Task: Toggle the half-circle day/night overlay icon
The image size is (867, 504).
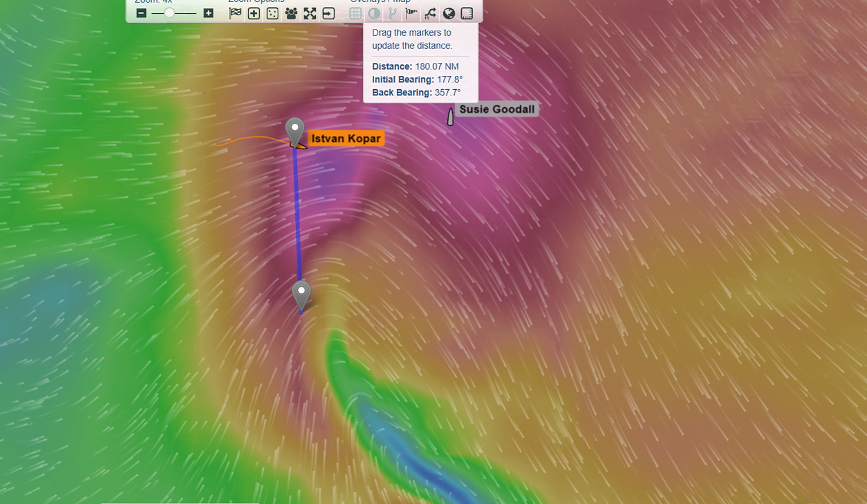Action: (374, 13)
